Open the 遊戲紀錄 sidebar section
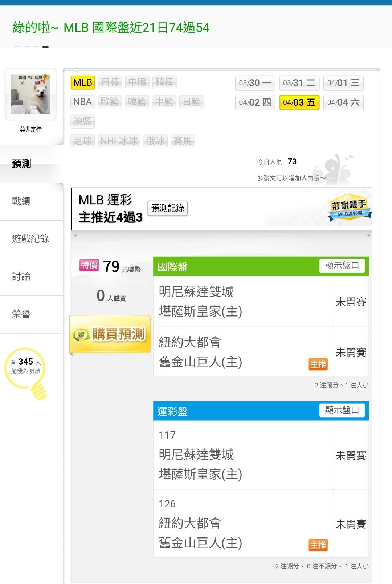The height and width of the screenshot is (584, 392). (30, 239)
